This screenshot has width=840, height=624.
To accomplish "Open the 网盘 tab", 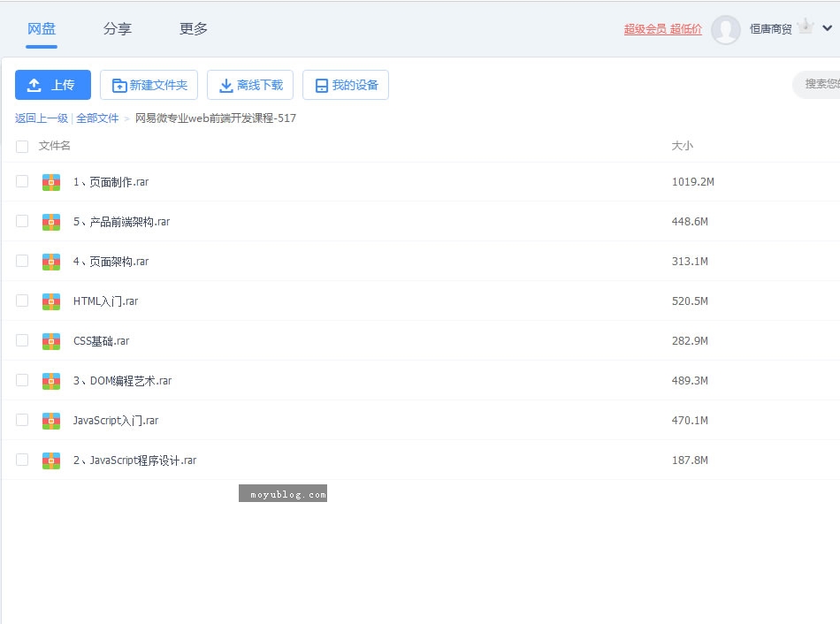I will coord(42,29).
